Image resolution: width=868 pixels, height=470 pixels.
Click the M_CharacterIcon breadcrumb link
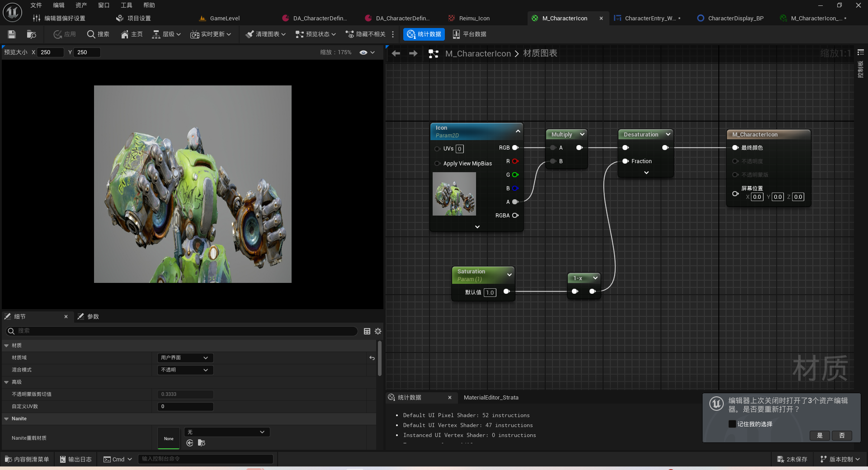tap(478, 54)
